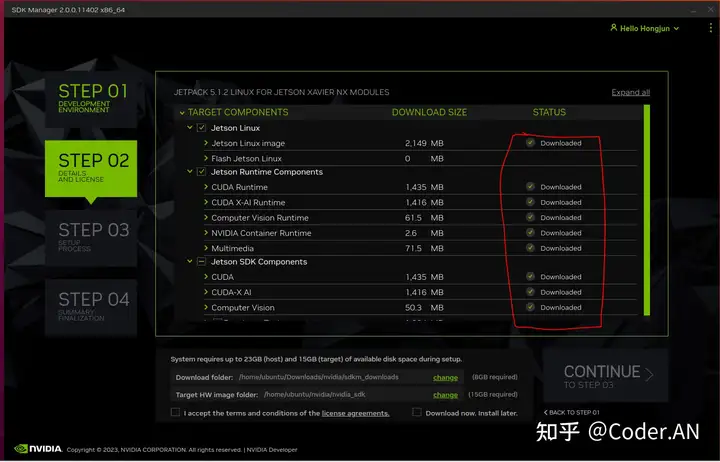Open the NVIDIA Developer footer link
The height and width of the screenshot is (462, 720).
point(272,450)
